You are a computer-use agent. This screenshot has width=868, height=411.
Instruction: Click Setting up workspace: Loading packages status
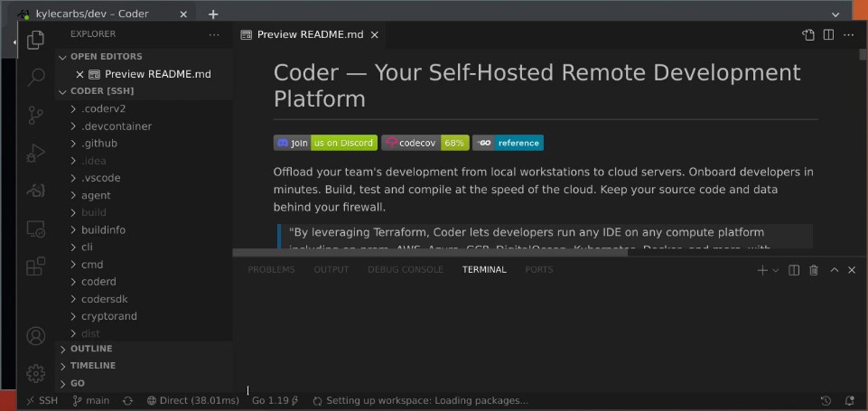(421, 400)
